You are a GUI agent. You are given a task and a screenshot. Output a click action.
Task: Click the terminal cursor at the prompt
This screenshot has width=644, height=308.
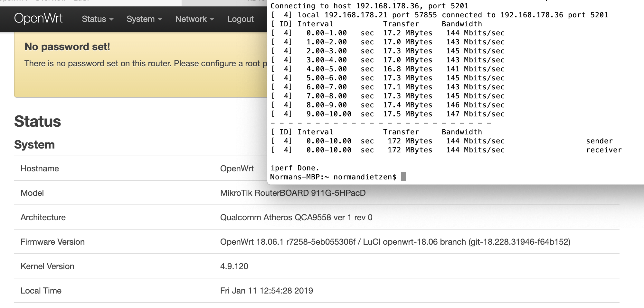pyautogui.click(x=403, y=177)
